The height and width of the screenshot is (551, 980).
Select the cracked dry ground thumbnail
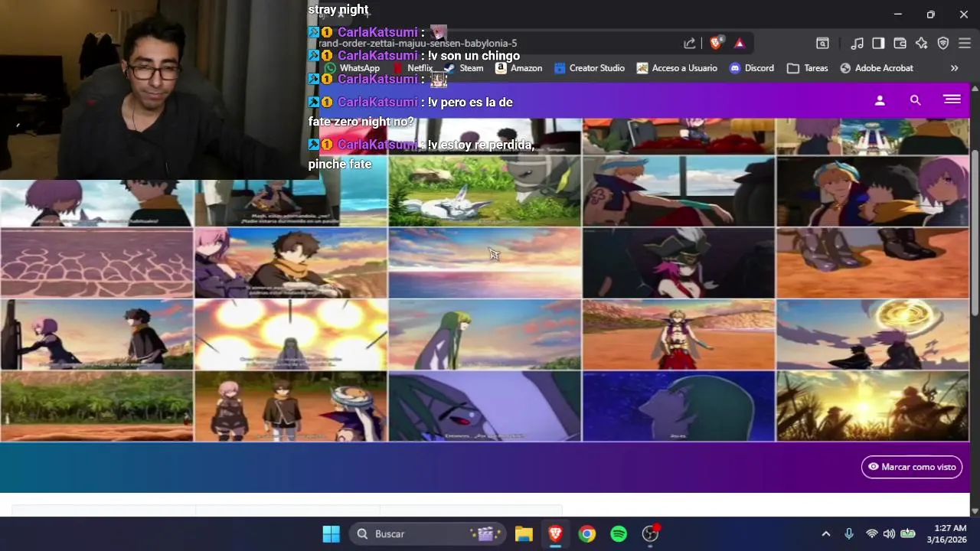(96, 263)
